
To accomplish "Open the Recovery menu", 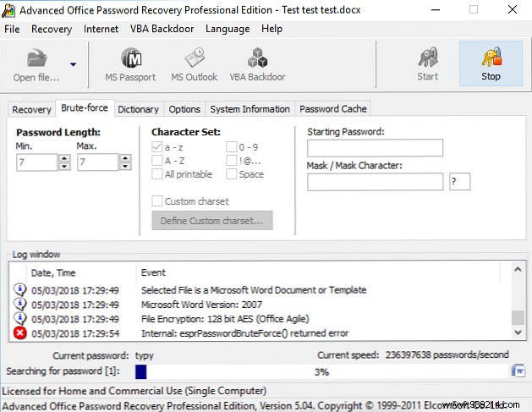I will click(x=52, y=29).
